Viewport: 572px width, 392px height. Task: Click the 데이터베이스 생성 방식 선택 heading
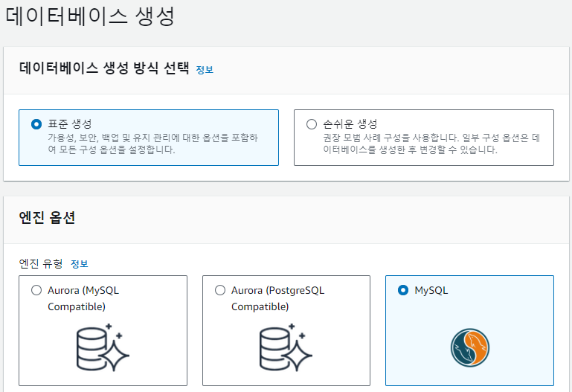104,68
